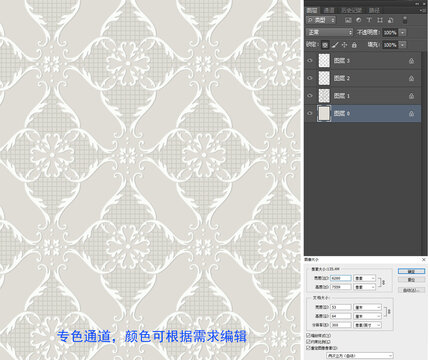The height and width of the screenshot is (360, 430).
Task: Click the 图层 1 layer name
Action: tap(342, 96)
